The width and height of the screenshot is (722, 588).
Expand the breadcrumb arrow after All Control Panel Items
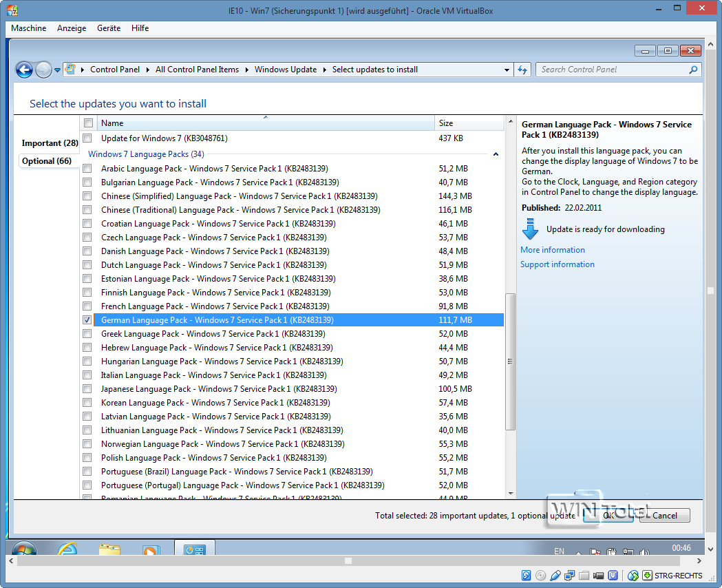click(x=247, y=70)
